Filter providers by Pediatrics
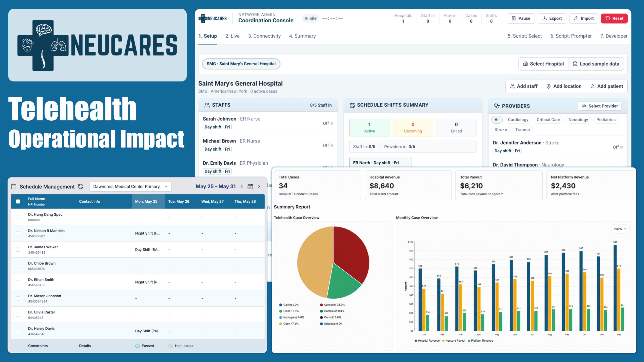This screenshot has height=362, width=644. (x=606, y=120)
